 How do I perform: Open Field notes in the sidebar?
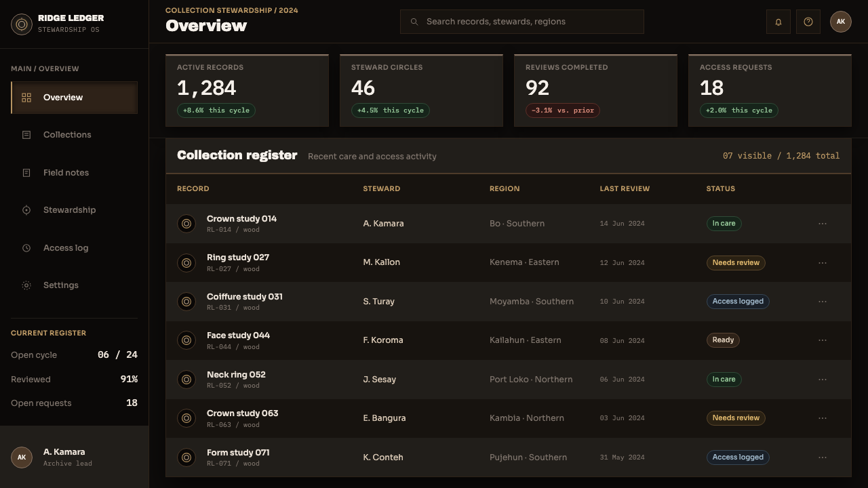75,173
